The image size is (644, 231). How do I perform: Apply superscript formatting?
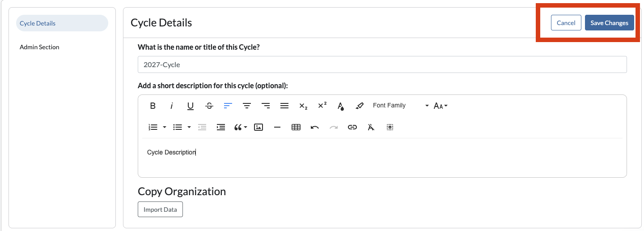click(x=322, y=106)
